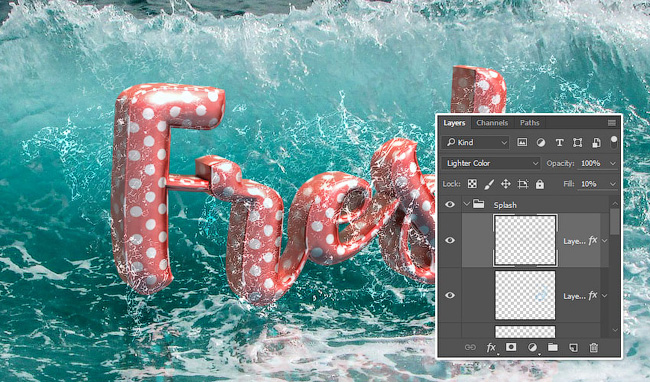
Task: Click the layers list scroll down arrow
Action: (615, 330)
